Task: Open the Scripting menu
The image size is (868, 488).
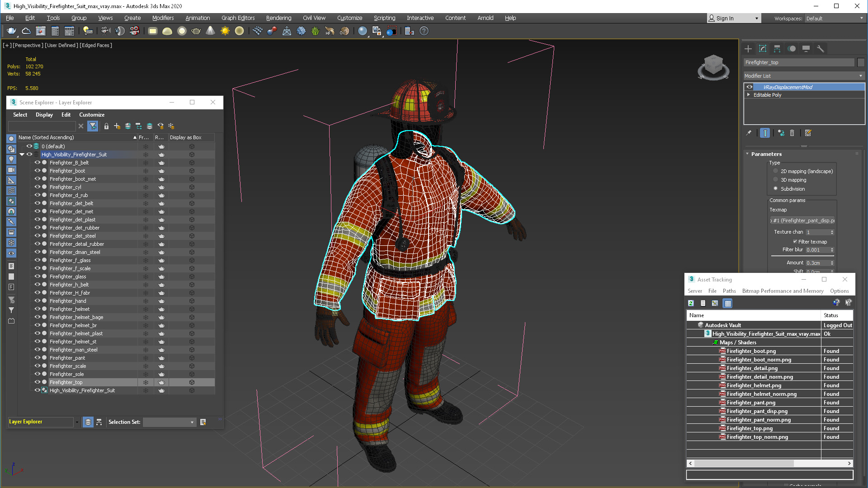Action: (x=384, y=18)
